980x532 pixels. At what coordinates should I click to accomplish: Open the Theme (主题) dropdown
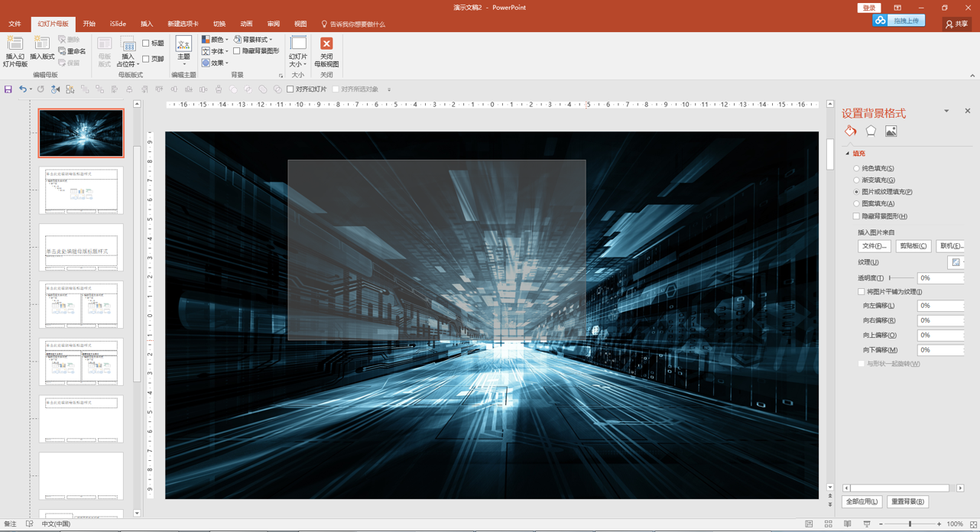(x=183, y=50)
